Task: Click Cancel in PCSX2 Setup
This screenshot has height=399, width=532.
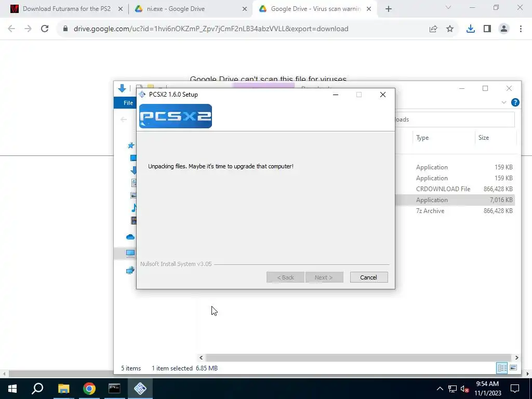Action: pos(369,277)
